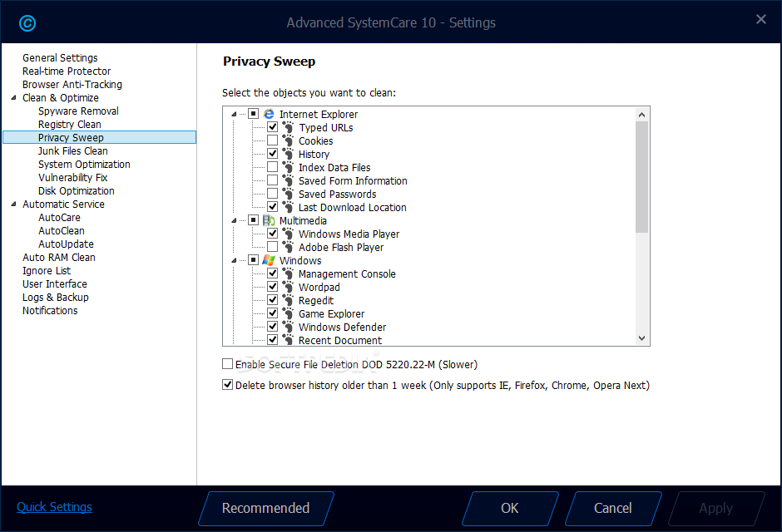Toggle Delete browser history older than 1 week
The width and height of the screenshot is (782, 532).
(x=227, y=385)
